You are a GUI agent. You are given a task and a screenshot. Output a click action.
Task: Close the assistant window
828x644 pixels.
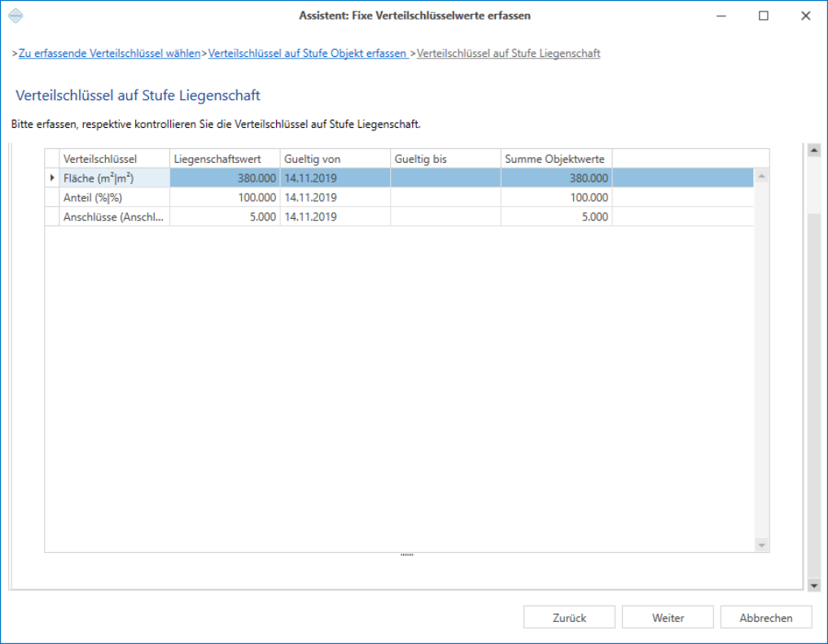pyautogui.click(x=806, y=15)
